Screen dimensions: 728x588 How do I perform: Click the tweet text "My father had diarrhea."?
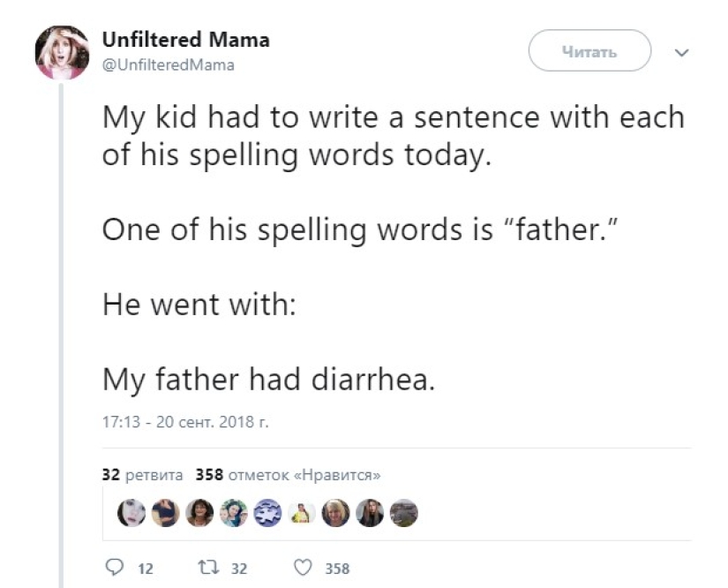click(x=268, y=380)
